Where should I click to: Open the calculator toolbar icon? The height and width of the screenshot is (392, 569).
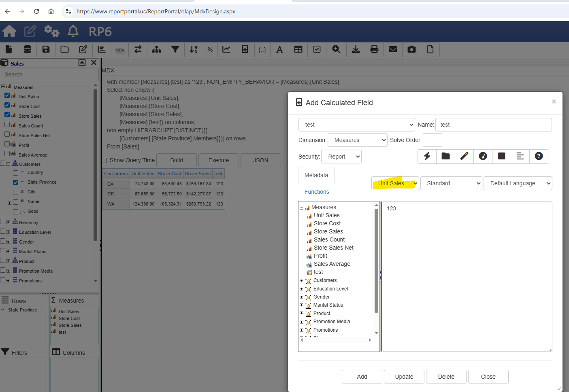(245, 49)
